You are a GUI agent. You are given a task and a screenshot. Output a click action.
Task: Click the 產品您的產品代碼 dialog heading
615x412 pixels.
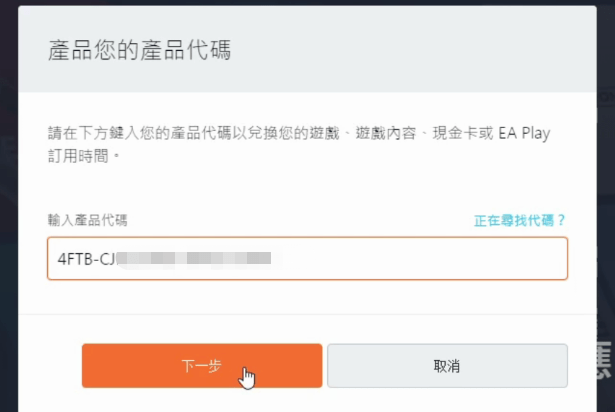coord(139,50)
